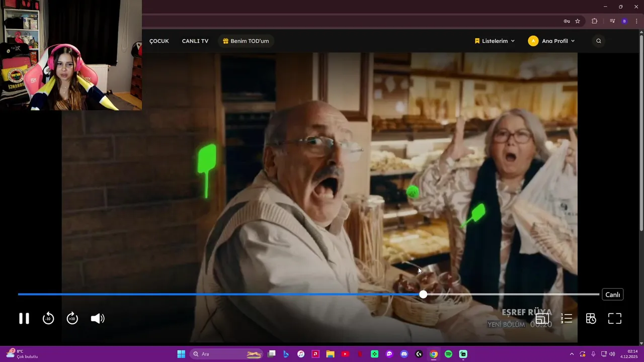Click the sync update tray icon

[583, 354]
